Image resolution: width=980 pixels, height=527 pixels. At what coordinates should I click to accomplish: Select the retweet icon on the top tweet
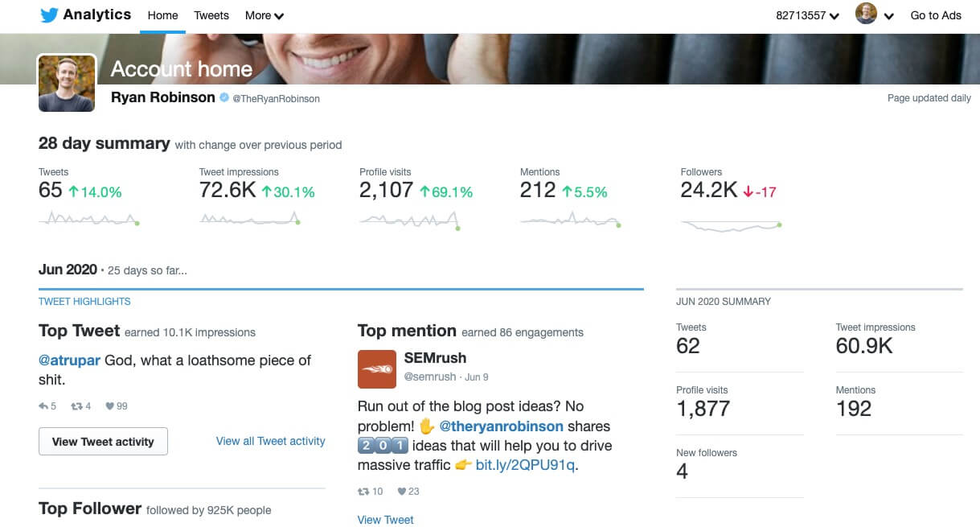[76, 406]
